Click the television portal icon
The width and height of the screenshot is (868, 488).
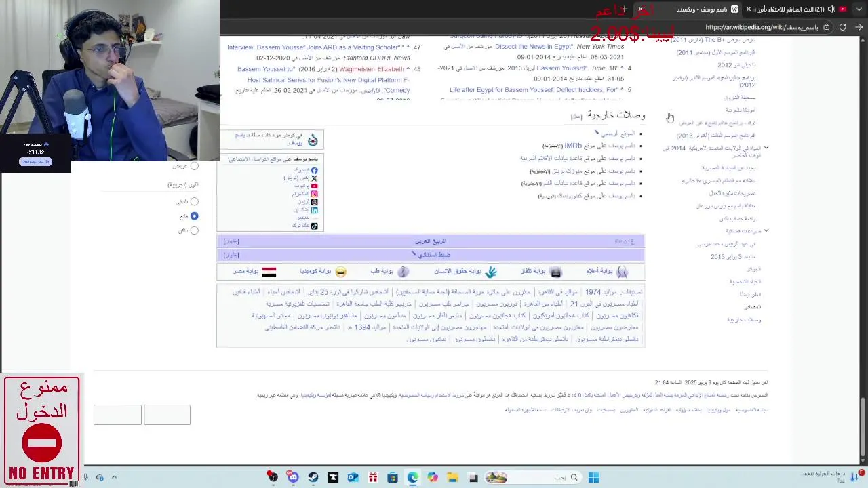555,272
